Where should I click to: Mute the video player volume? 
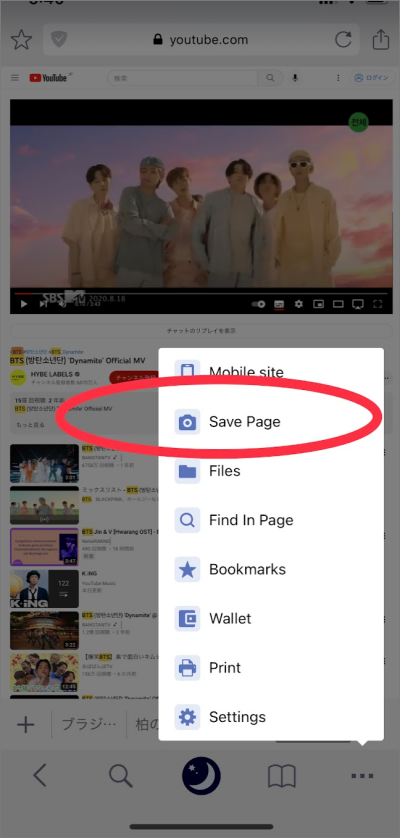(63, 304)
